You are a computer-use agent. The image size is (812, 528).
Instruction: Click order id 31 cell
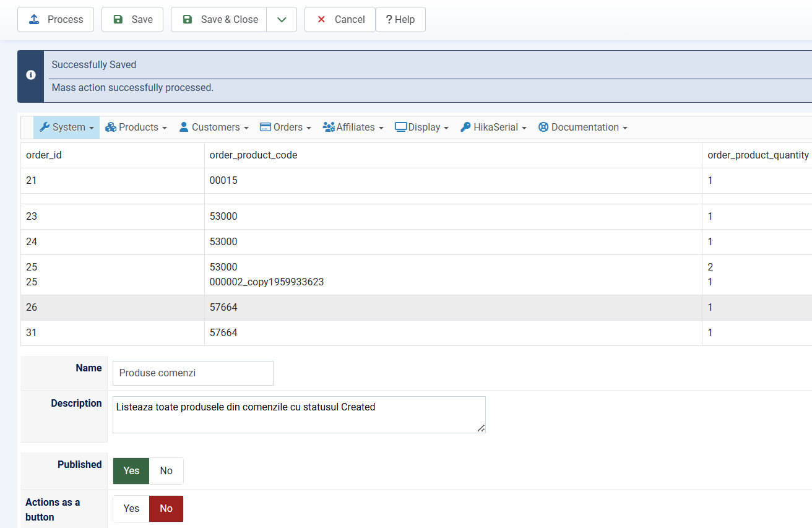pyautogui.click(x=113, y=333)
